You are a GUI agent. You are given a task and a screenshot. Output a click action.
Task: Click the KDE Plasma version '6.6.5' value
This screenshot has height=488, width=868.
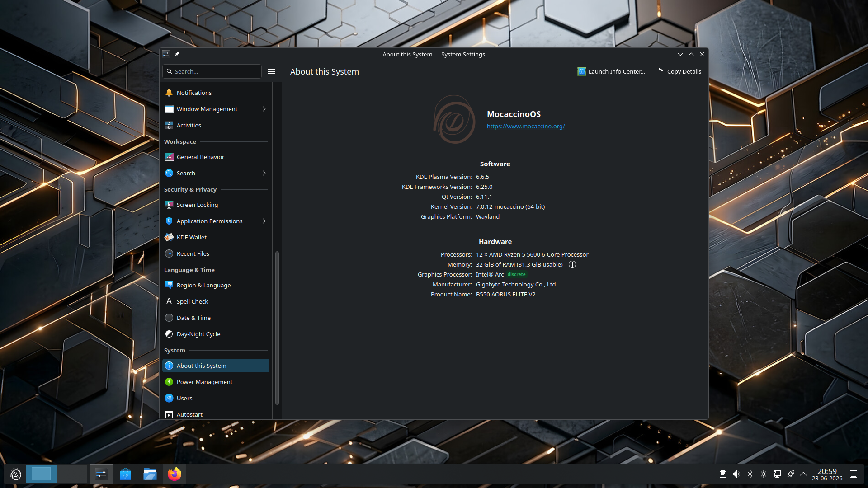(x=482, y=177)
